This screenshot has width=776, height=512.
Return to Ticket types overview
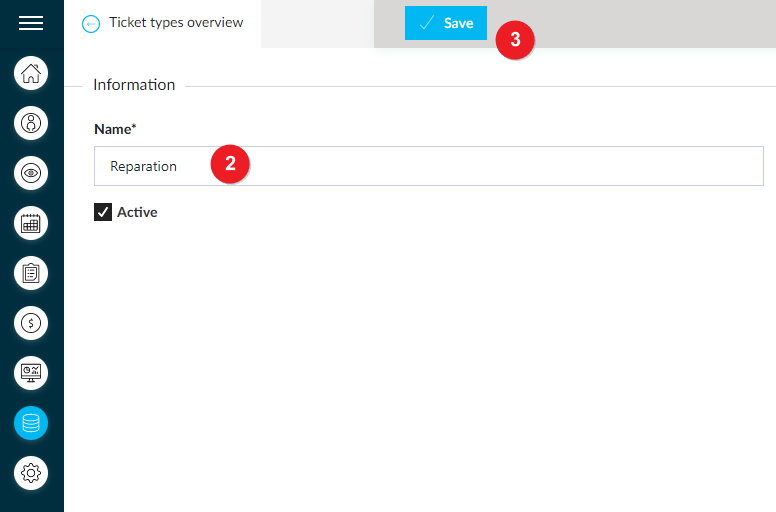pos(176,23)
